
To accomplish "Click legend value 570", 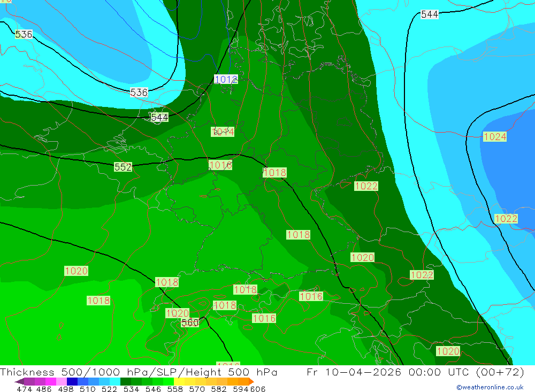I will click(x=196, y=389).
